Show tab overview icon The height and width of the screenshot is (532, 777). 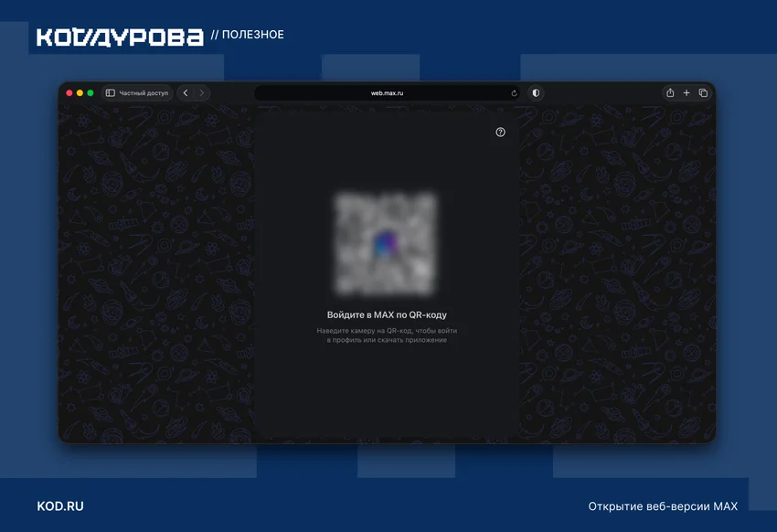pos(703,92)
